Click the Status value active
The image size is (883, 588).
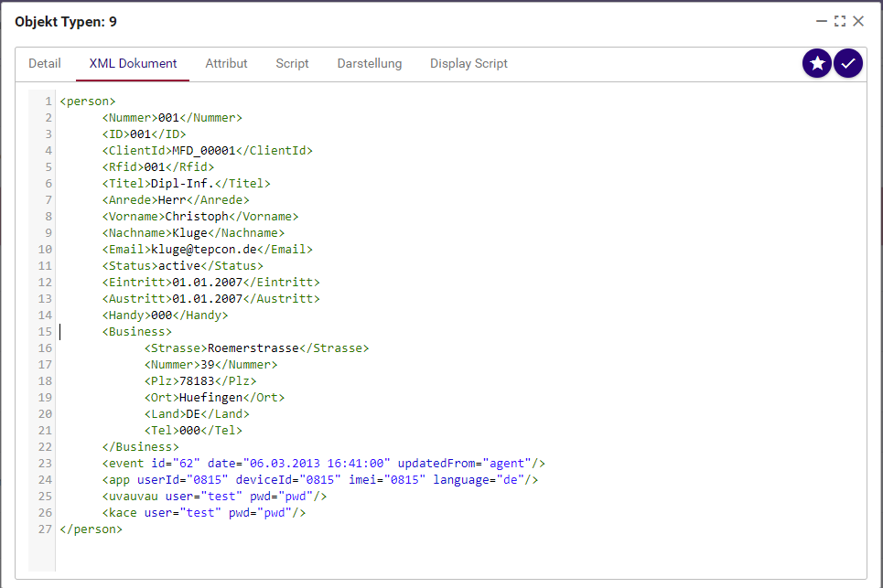point(179,265)
